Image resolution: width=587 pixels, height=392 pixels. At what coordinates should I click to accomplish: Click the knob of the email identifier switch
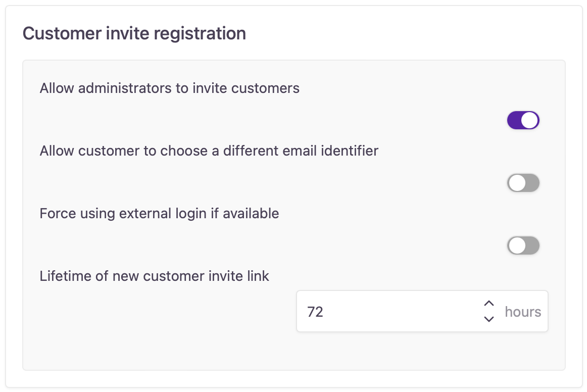coord(517,183)
